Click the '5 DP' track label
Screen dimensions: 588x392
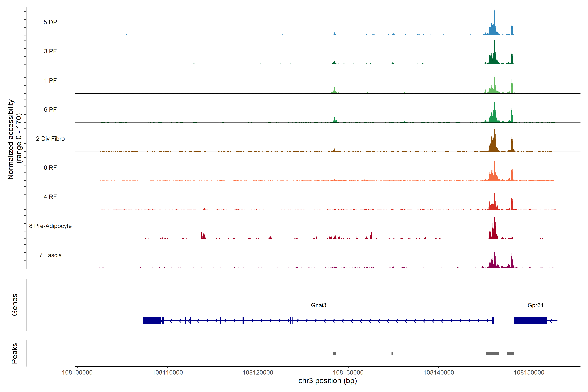[x=50, y=22]
